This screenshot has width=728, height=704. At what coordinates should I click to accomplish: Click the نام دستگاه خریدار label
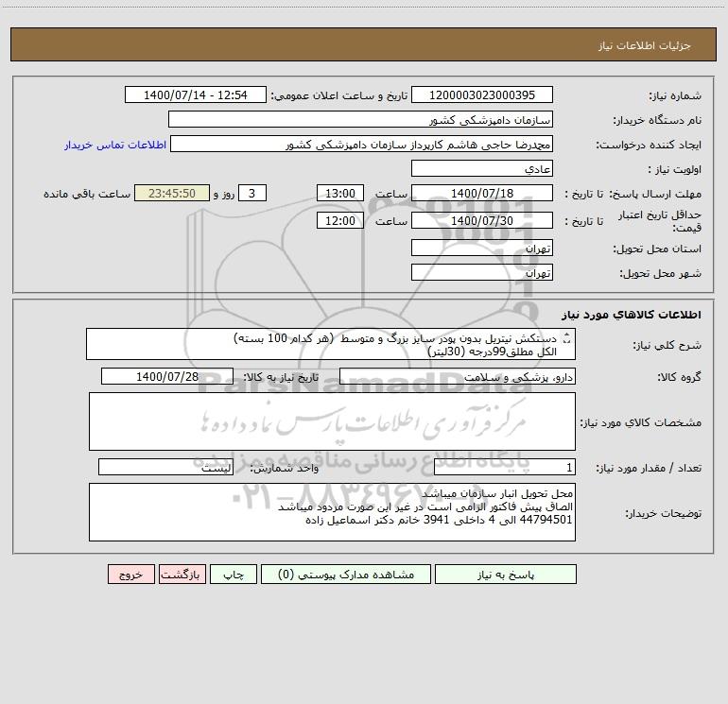tap(657, 121)
